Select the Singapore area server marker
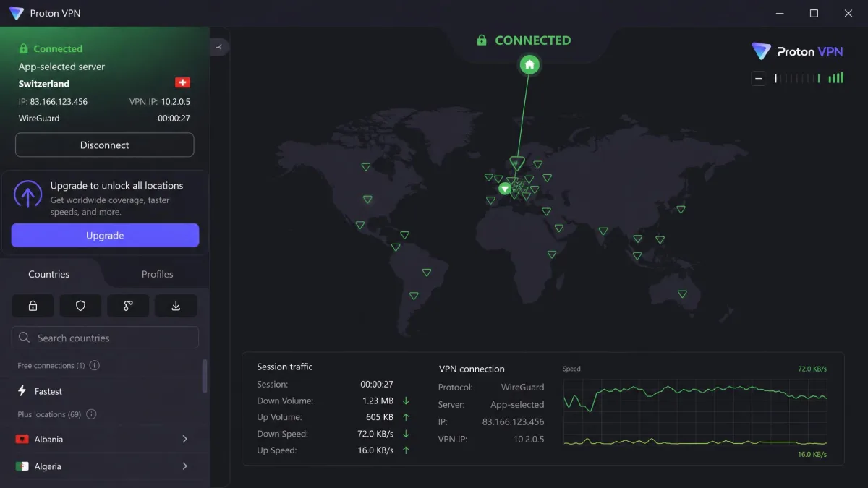 click(x=637, y=256)
